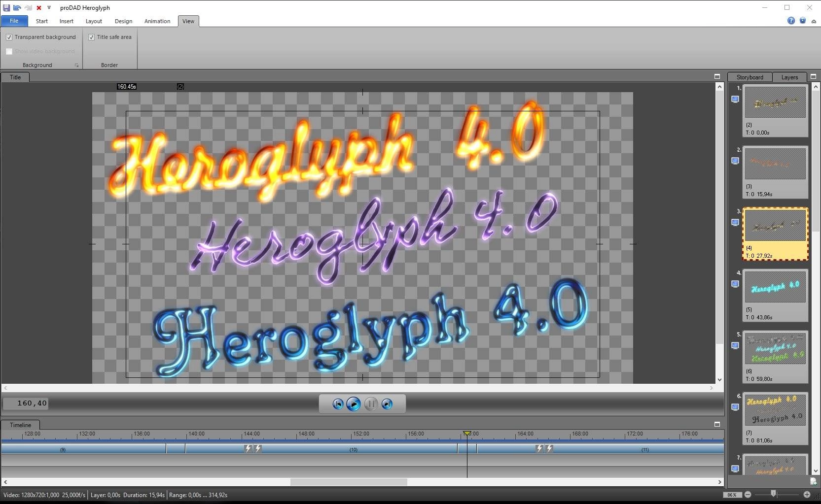Select storyboard thumbnail 2 labeled (3)
The width and height of the screenshot is (821, 504).
(x=775, y=172)
